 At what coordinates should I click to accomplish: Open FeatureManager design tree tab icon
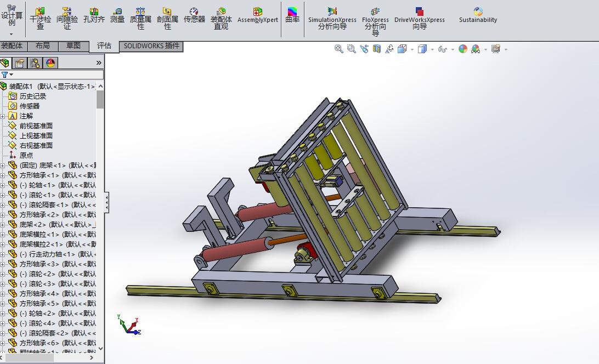(x=5, y=62)
